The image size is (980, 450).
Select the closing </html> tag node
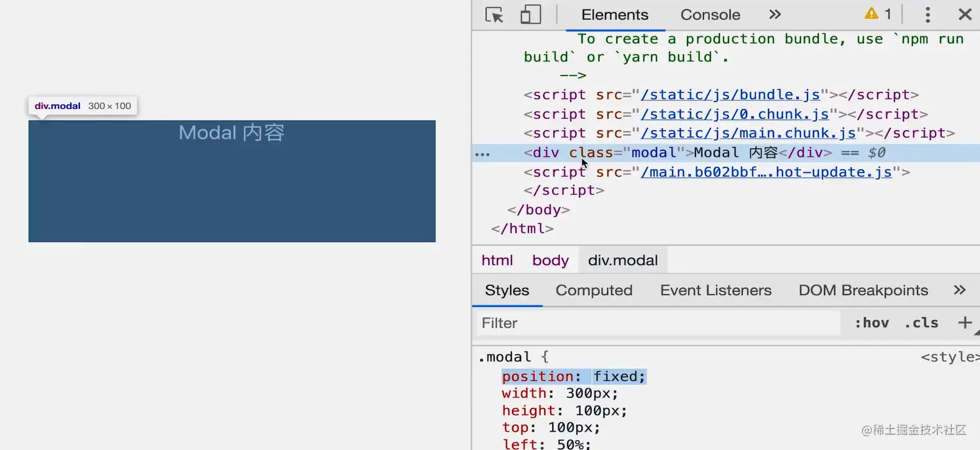tap(522, 229)
